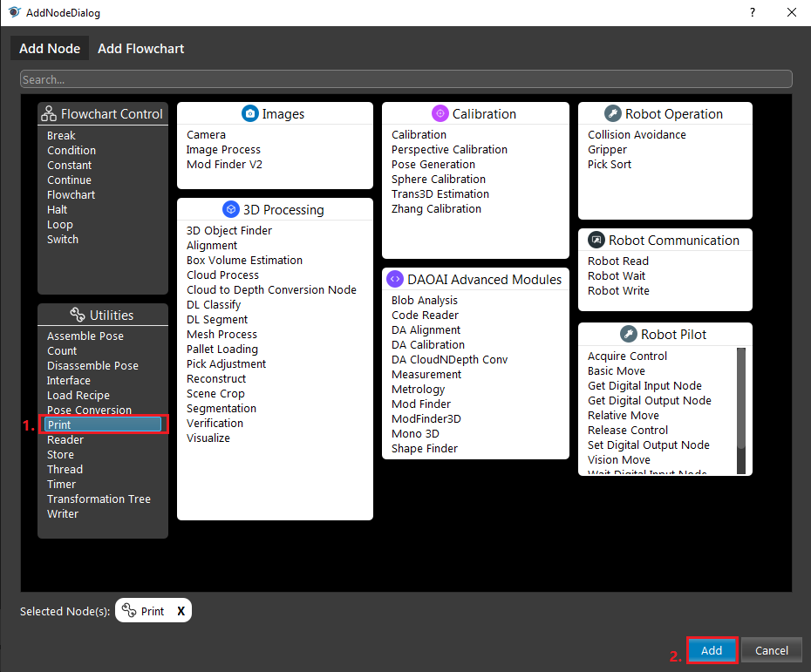Select the 3D Object Finder node
Screen dimensions: 811x672
pos(229,231)
